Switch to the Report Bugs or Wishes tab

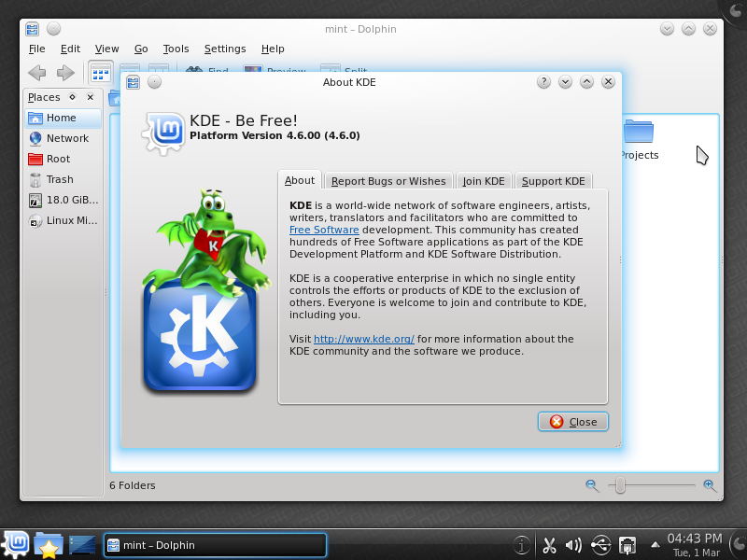(388, 180)
